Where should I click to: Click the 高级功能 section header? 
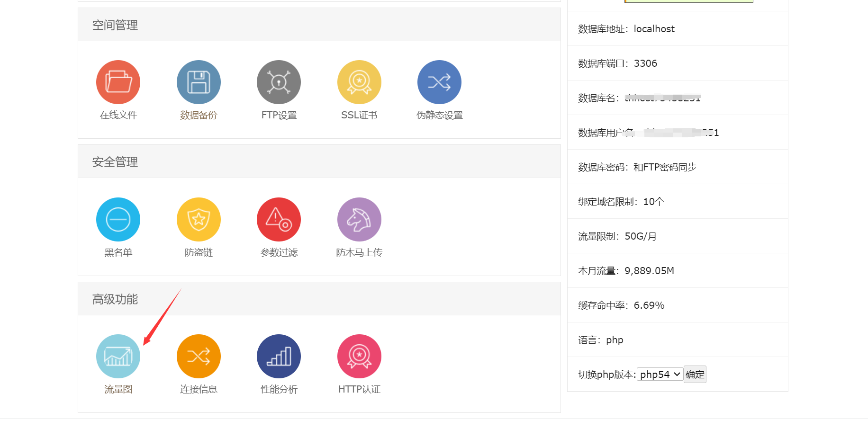[114, 298]
